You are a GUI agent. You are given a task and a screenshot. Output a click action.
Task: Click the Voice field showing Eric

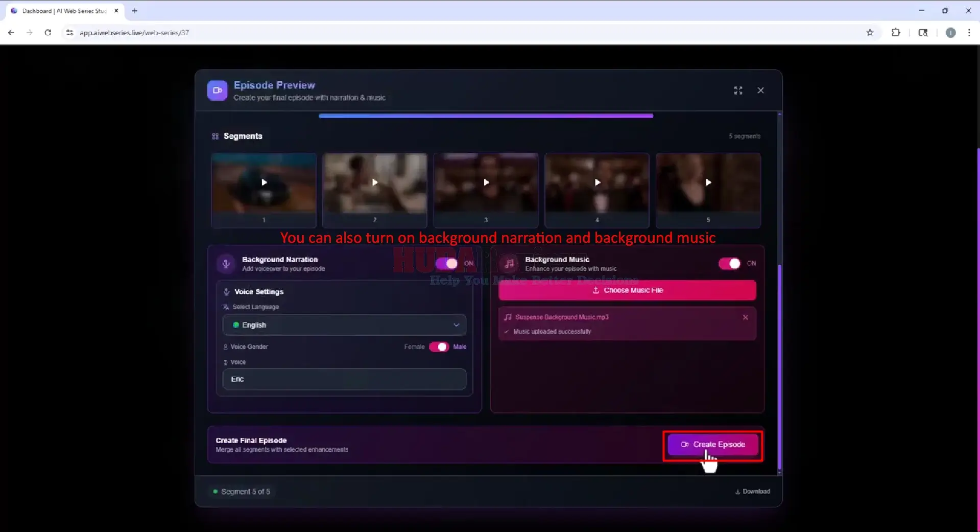(x=345, y=379)
